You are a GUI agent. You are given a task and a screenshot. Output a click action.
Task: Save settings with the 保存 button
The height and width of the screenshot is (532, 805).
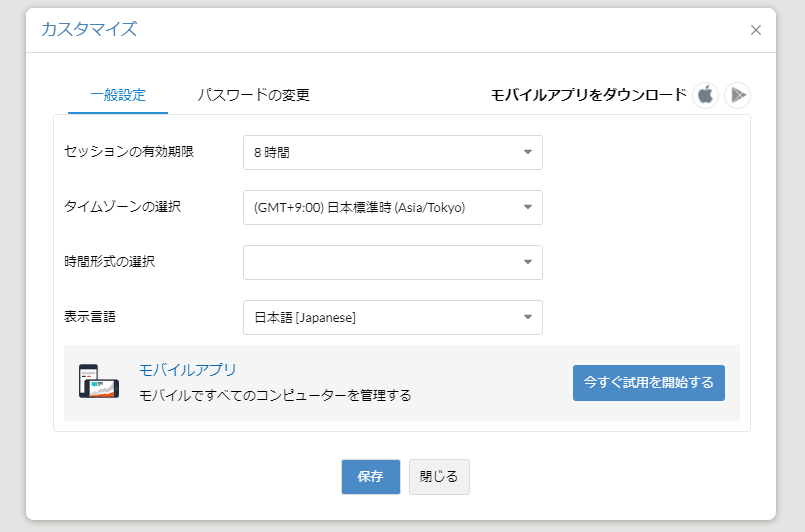371,477
